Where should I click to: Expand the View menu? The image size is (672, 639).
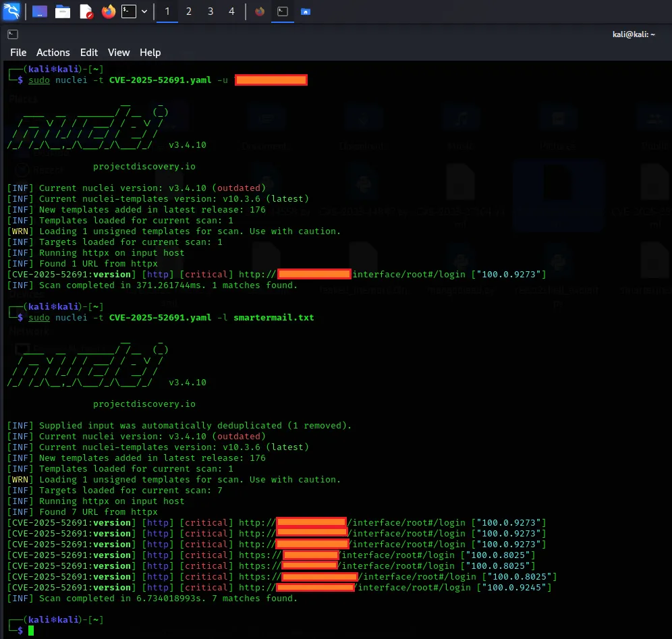[119, 53]
